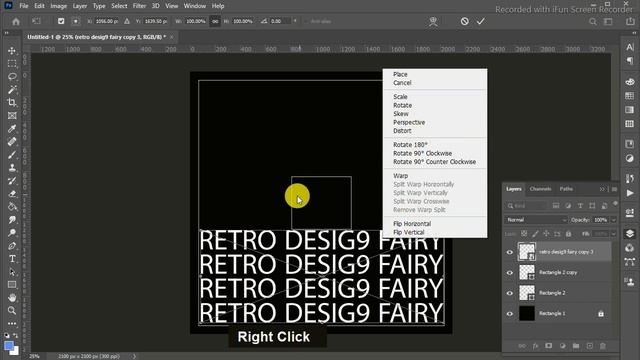Open the Actions play panel icon
The width and height of the screenshot is (640, 360).
tap(630, 193)
